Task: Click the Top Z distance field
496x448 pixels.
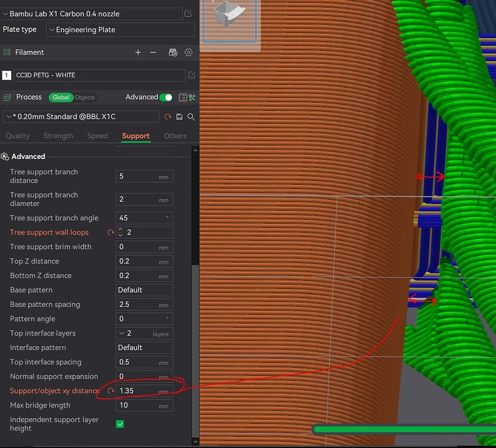Action: (144, 261)
